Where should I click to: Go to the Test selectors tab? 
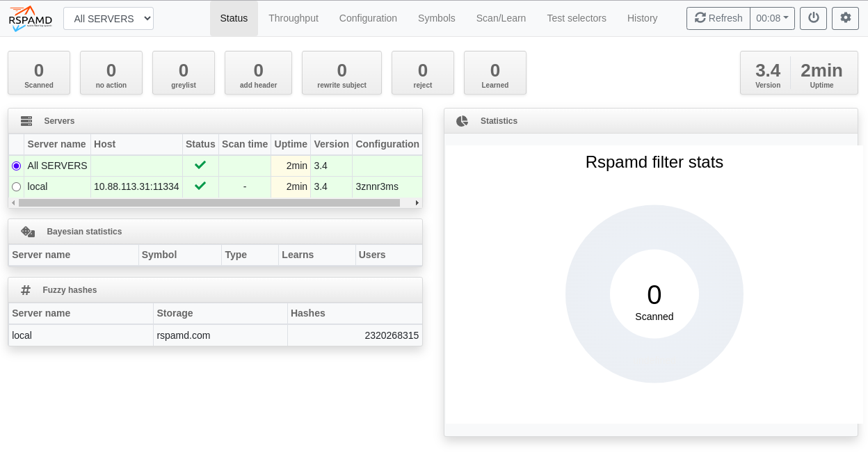coord(576,18)
